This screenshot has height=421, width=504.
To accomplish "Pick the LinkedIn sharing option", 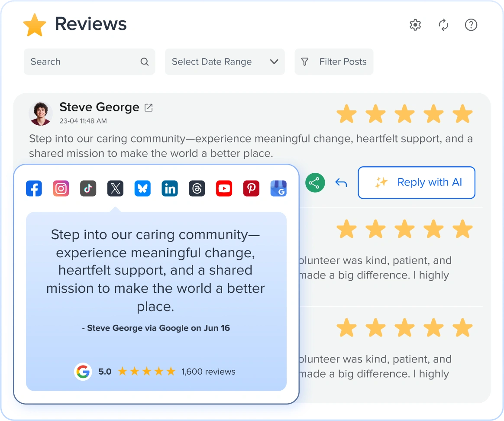I will tap(170, 188).
